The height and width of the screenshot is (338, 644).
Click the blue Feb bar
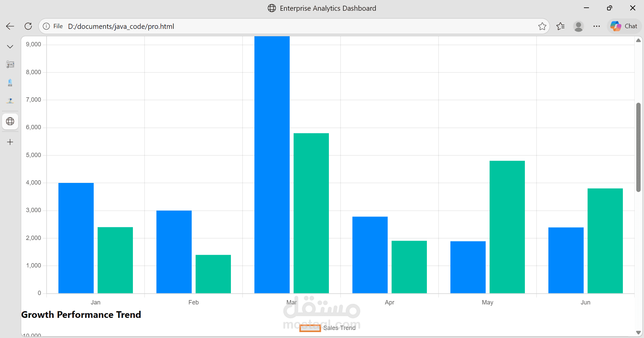coord(174,252)
